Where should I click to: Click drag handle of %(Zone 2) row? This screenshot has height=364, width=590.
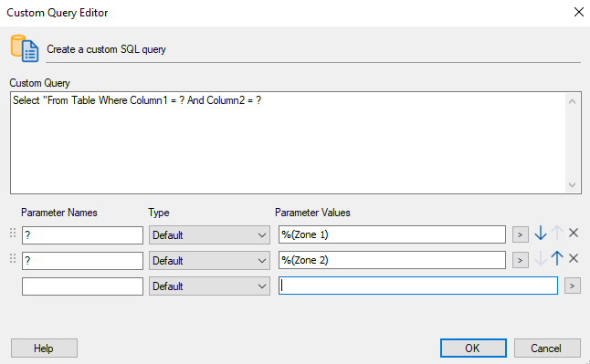coord(13,259)
